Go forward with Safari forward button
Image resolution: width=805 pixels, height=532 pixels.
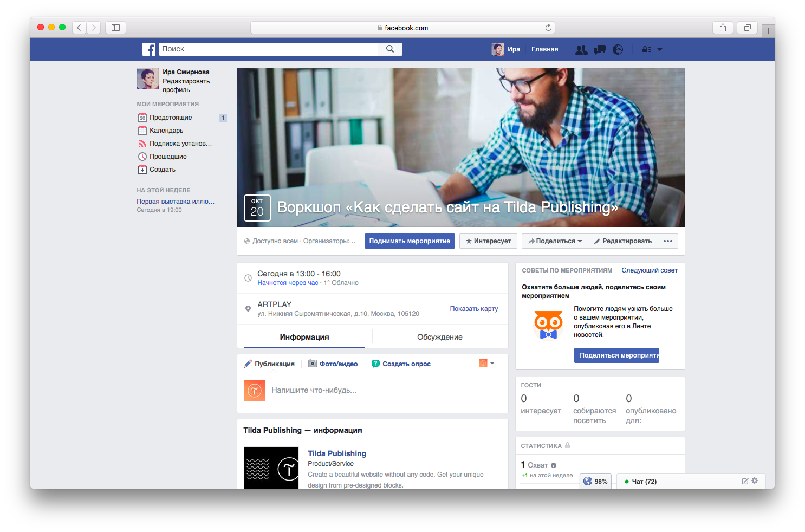coord(94,28)
